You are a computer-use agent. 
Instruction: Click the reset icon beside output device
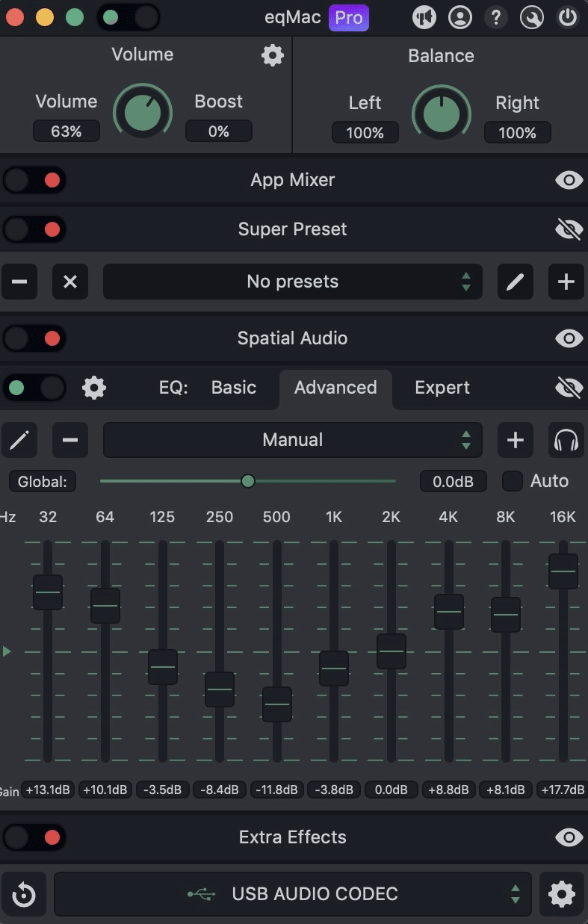tap(24, 894)
